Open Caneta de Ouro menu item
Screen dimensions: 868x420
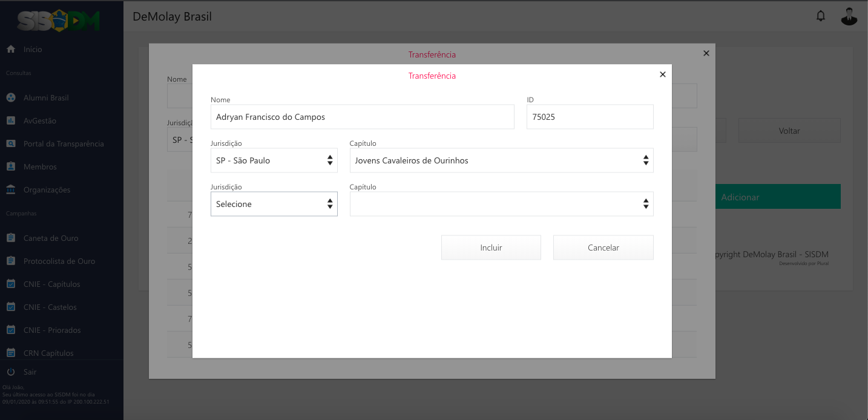coord(51,238)
